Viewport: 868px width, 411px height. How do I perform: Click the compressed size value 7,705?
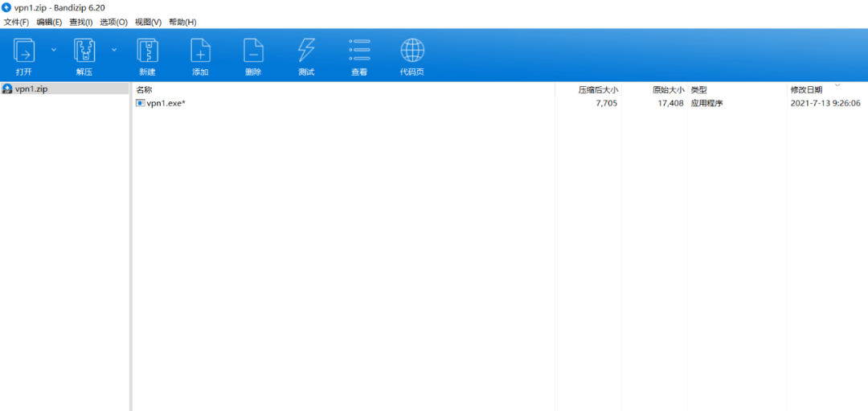click(x=606, y=103)
